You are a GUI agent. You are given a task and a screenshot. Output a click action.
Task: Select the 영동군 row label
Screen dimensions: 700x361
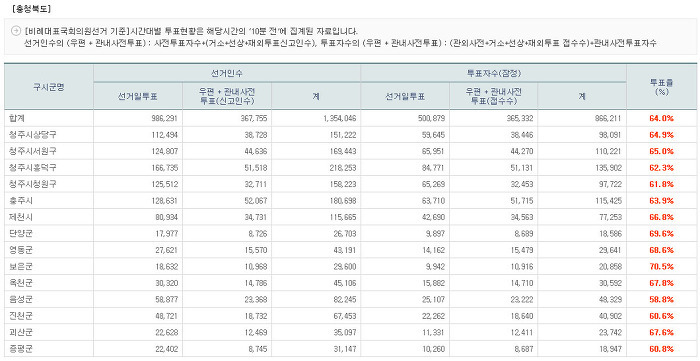(x=21, y=250)
